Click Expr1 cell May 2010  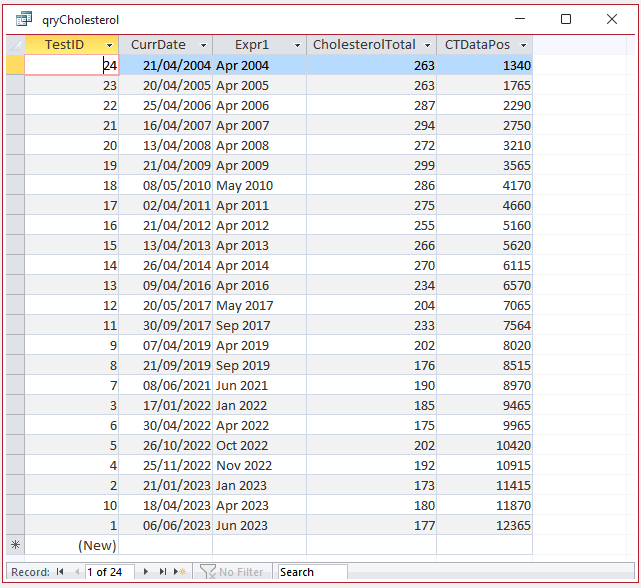pyautogui.click(x=260, y=186)
